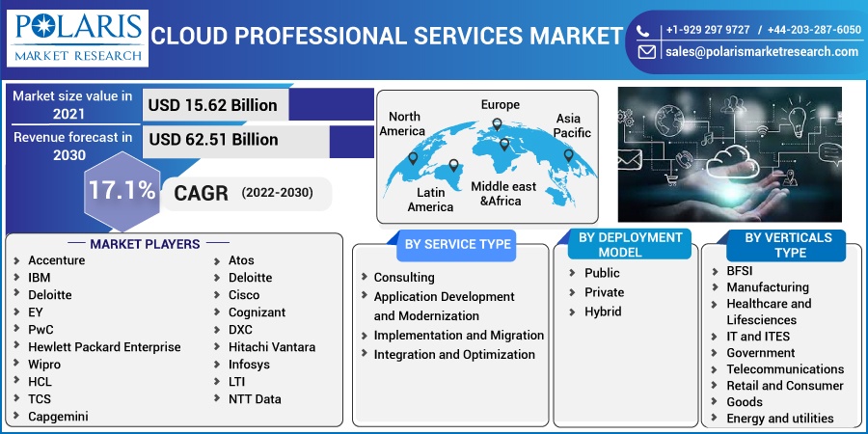Image resolution: width=868 pixels, height=434 pixels.
Task: Click the Consulting service type
Action: (x=404, y=278)
